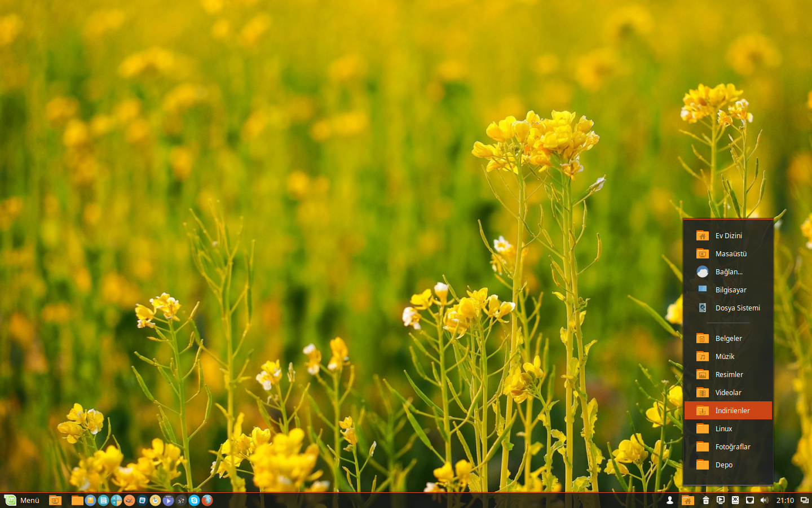
Task: Select Dosya Sistemi in the places menu
Action: (728, 308)
